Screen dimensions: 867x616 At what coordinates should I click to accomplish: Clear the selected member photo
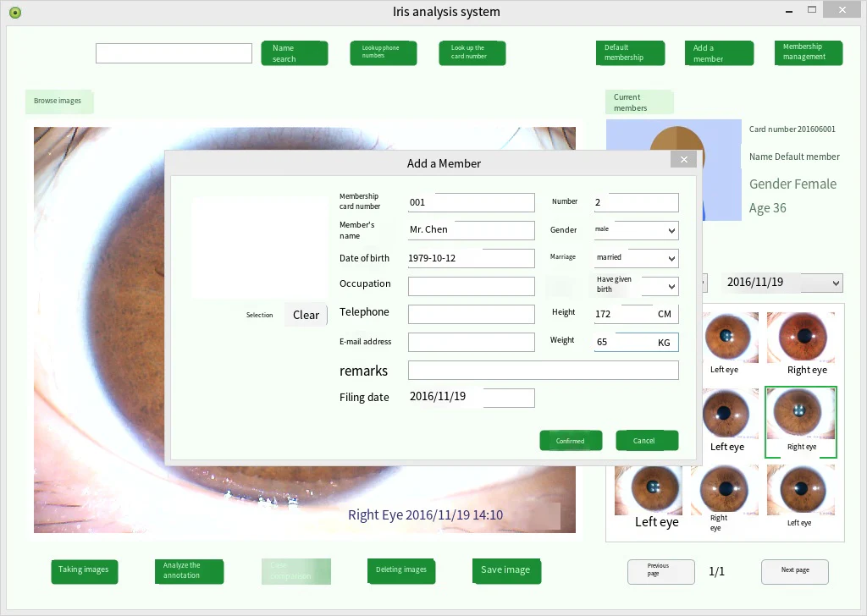(306, 315)
